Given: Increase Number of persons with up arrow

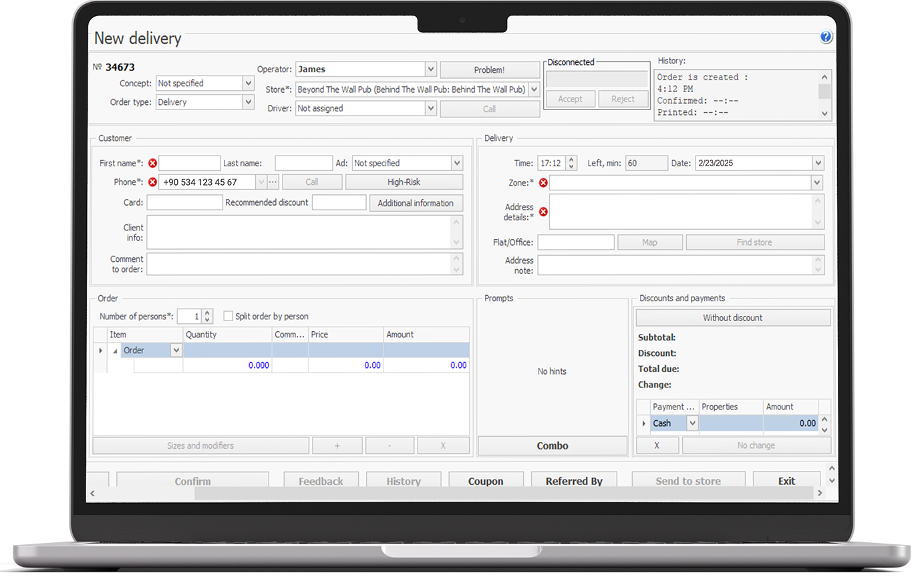Looking at the screenshot, I should tap(208, 313).
